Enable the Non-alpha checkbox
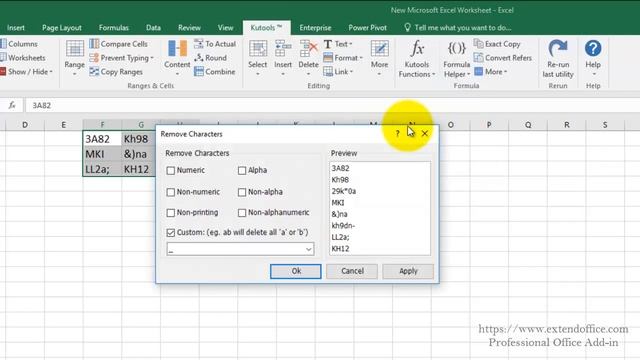 (242, 192)
